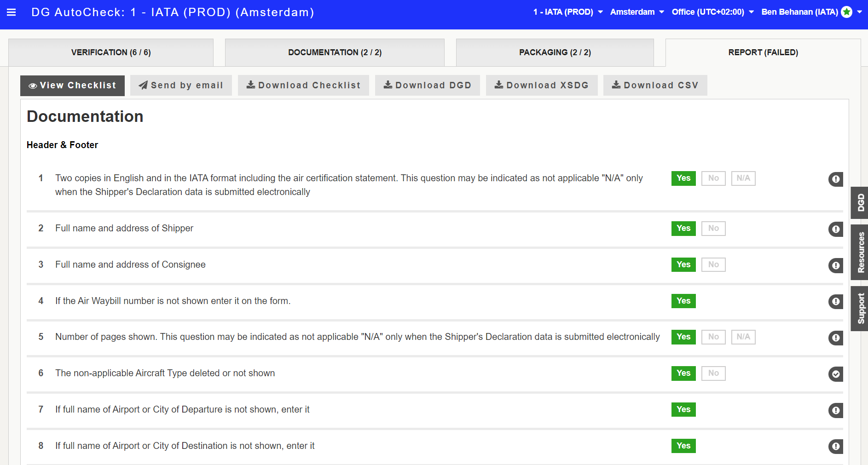
Task: Select Yes for question 1 two copies
Action: coord(683,178)
